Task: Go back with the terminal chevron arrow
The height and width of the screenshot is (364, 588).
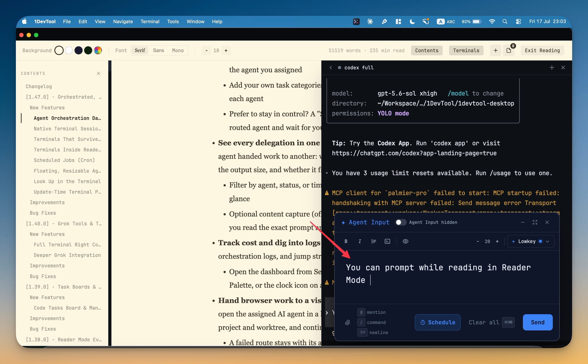Action: click(330, 68)
